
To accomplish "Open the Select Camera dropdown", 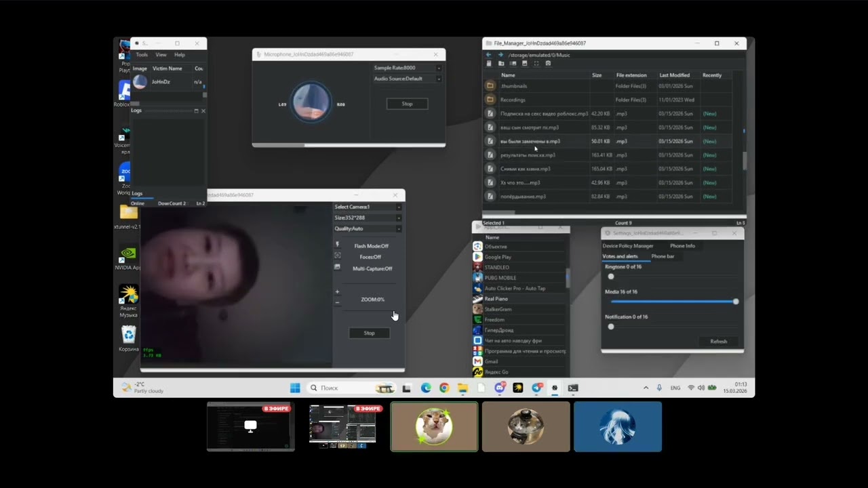I will (x=368, y=207).
